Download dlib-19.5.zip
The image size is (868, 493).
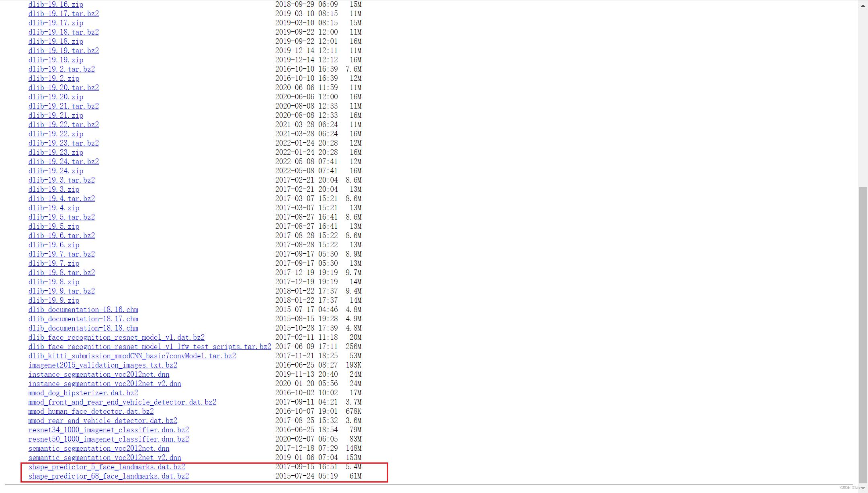(x=54, y=226)
